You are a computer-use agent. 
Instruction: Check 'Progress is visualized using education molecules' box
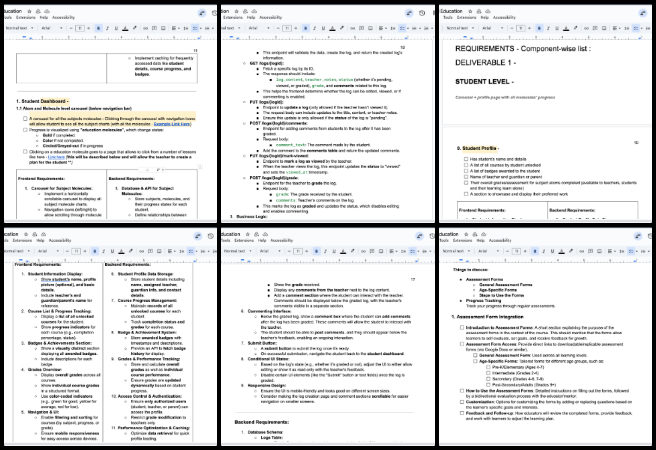25,130
